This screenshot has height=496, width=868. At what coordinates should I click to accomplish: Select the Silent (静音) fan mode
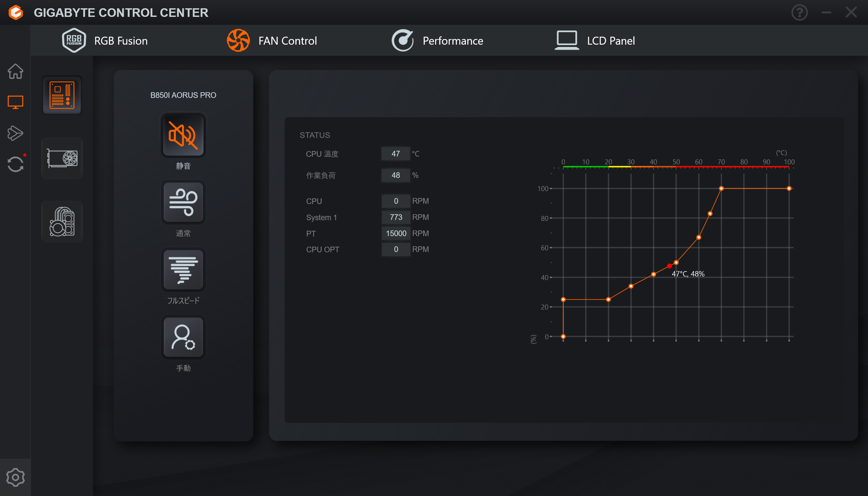[x=183, y=135]
